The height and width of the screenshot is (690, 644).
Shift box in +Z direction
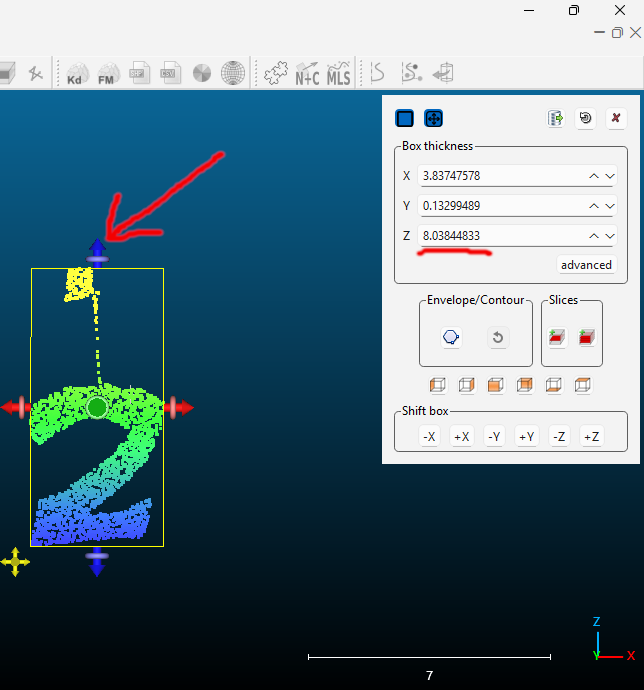591,436
